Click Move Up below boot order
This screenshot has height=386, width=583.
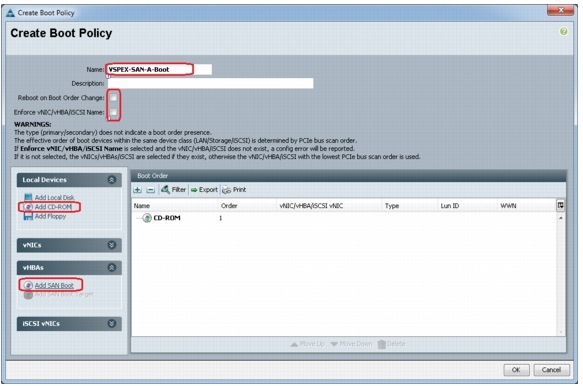click(307, 344)
